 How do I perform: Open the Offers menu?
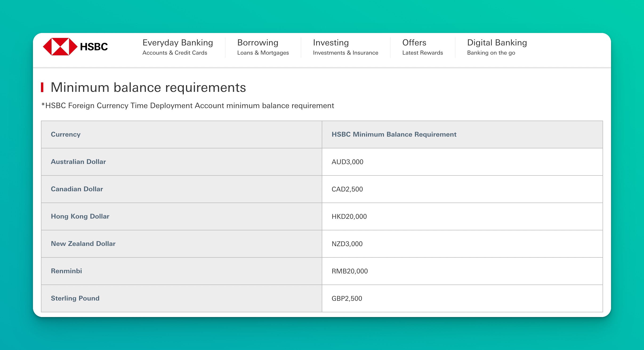pyautogui.click(x=414, y=43)
